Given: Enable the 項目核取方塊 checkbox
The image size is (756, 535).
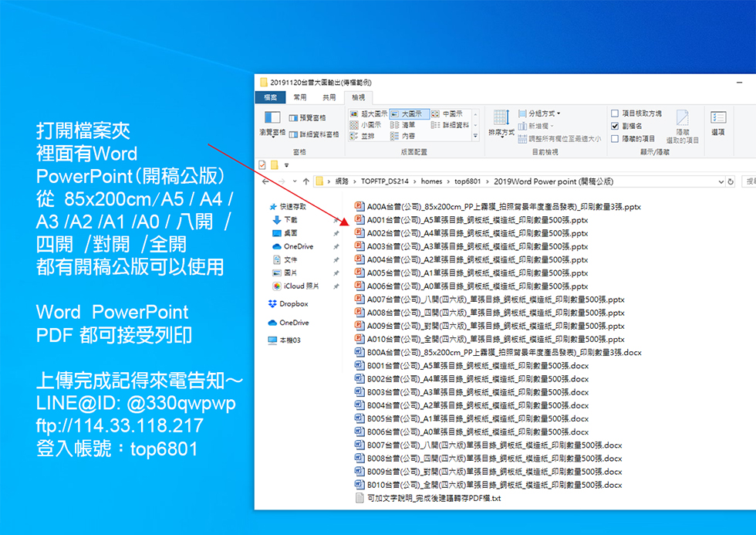Looking at the screenshot, I should coord(615,113).
